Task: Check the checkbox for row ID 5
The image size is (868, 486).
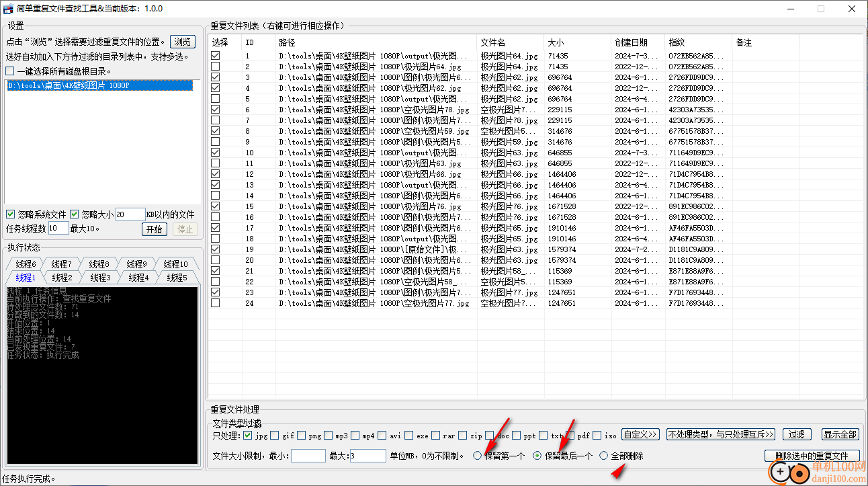Action: [x=215, y=99]
